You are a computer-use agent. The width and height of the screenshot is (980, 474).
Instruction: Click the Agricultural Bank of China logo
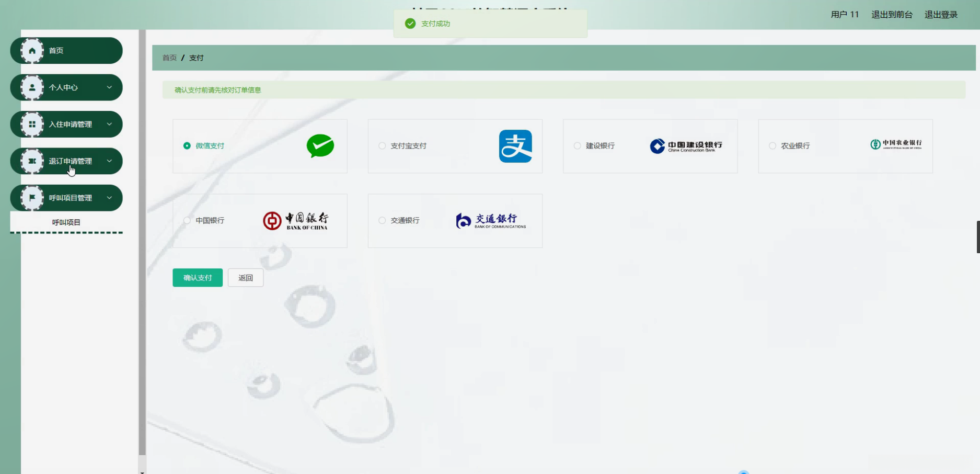(896, 144)
